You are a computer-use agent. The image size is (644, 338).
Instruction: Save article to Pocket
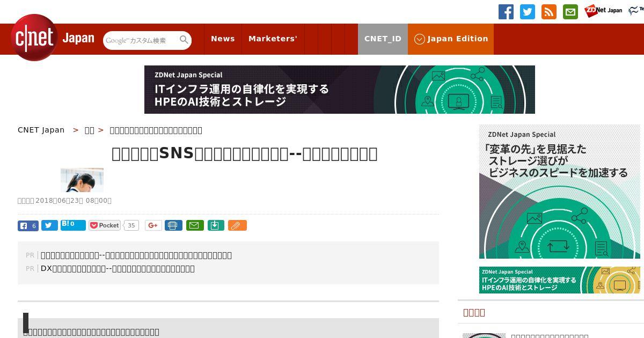pos(105,225)
